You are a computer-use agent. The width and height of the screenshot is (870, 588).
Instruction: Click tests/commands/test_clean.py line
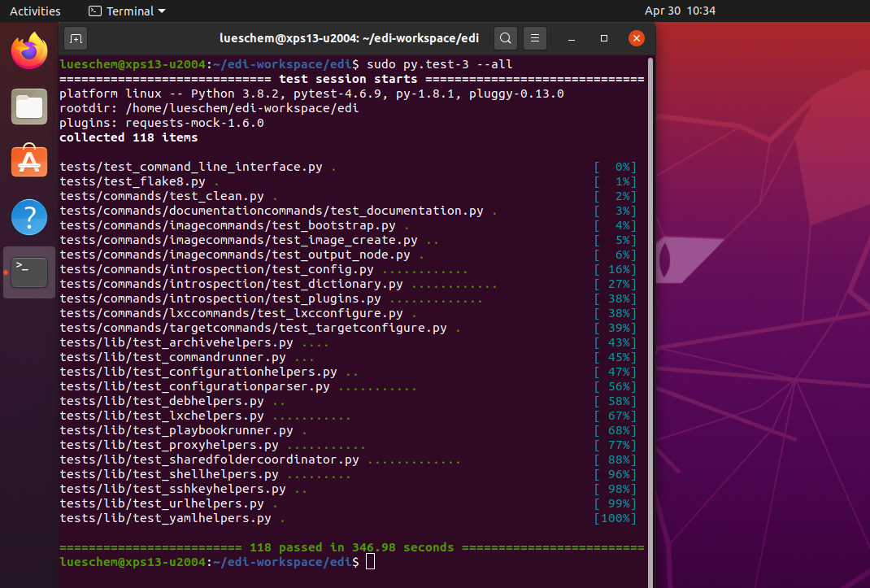pyautogui.click(x=347, y=196)
